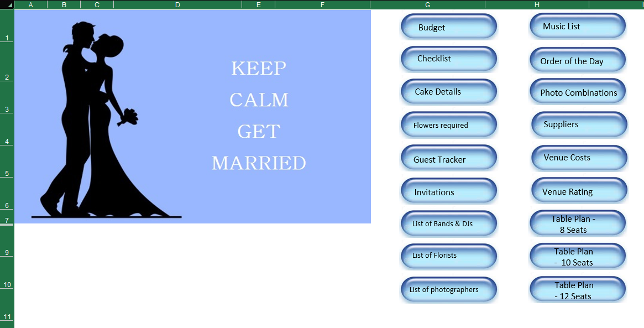Screen dimensions: 644x328
Task: View the Cake Details
Action: point(449,91)
